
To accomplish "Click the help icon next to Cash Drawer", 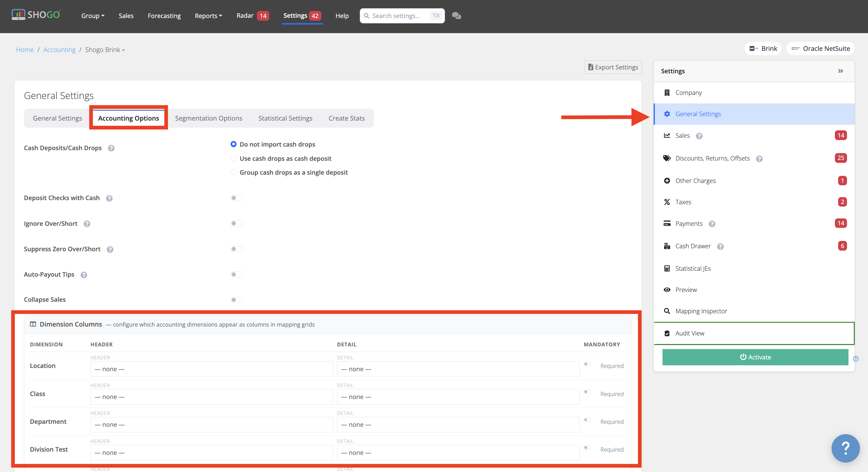I will coord(720,246).
